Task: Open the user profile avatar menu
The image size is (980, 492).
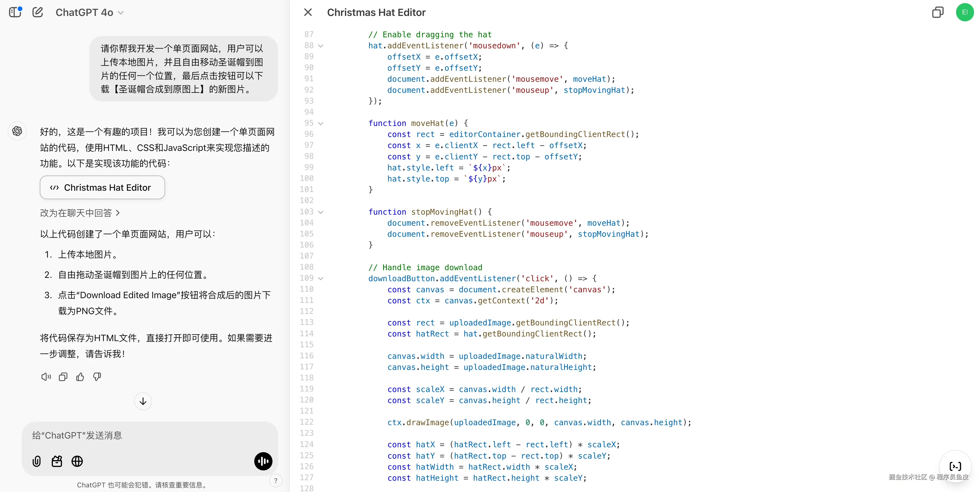Action: (x=964, y=12)
